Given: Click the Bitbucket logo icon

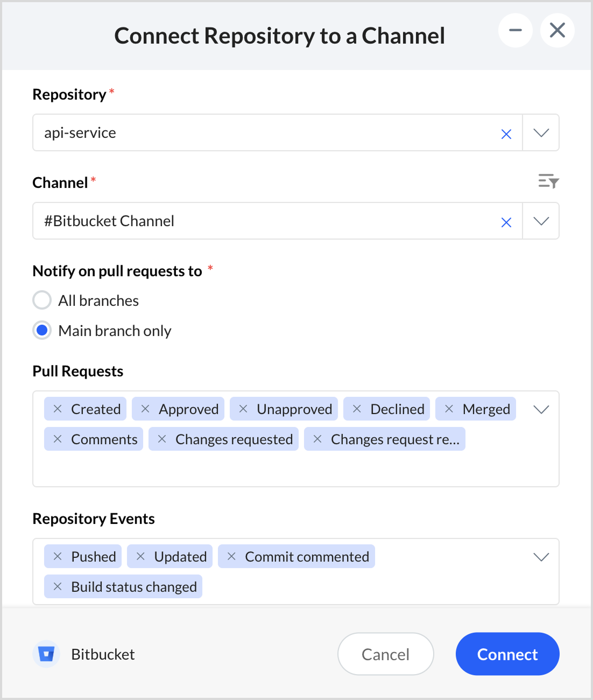Looking at the screenshot, I should [x=46, y=654].
